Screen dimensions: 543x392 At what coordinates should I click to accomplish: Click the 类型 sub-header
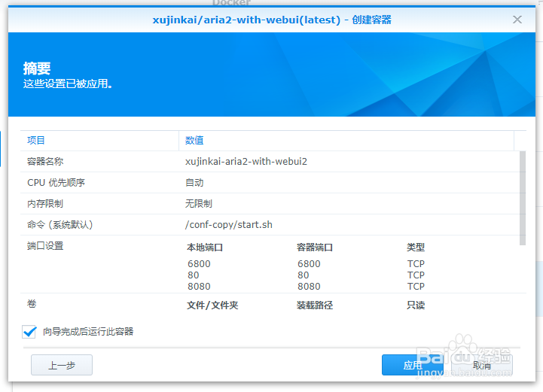[416, 248]
